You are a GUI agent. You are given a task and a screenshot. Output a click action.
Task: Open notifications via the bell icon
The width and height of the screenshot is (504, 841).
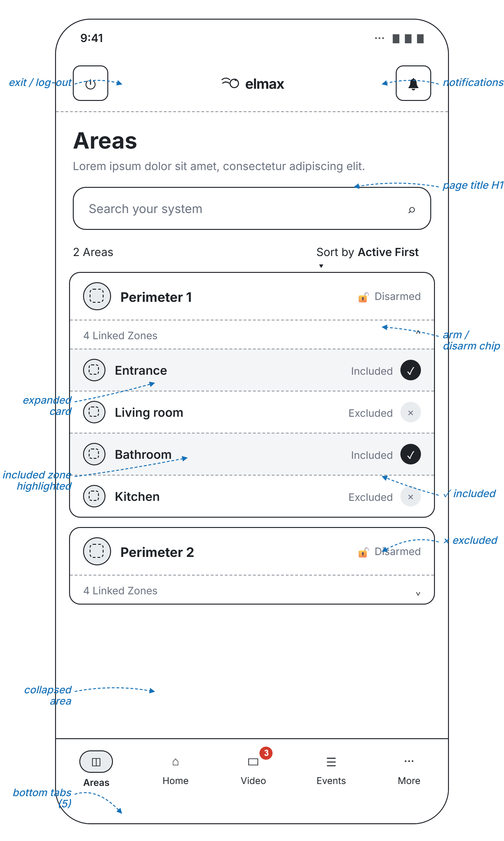(413, 83)
